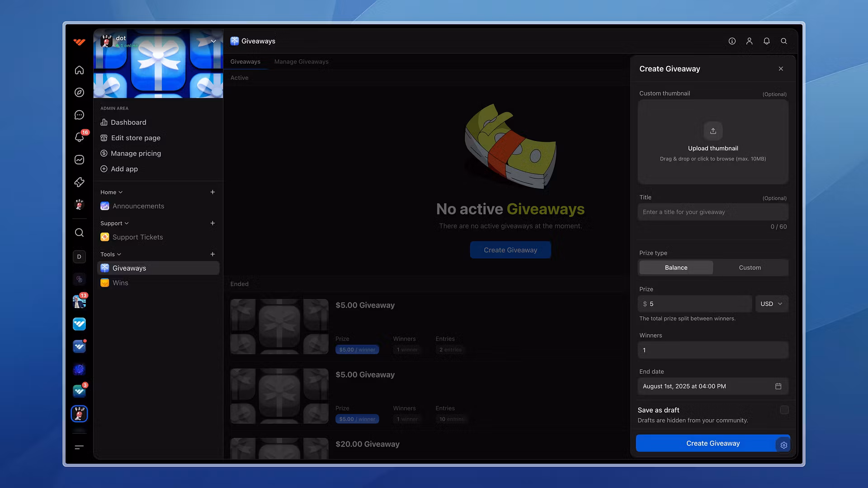Open the profile user icon in header
This screenshot has width=868, height=488.
click(x=749, y=41)
